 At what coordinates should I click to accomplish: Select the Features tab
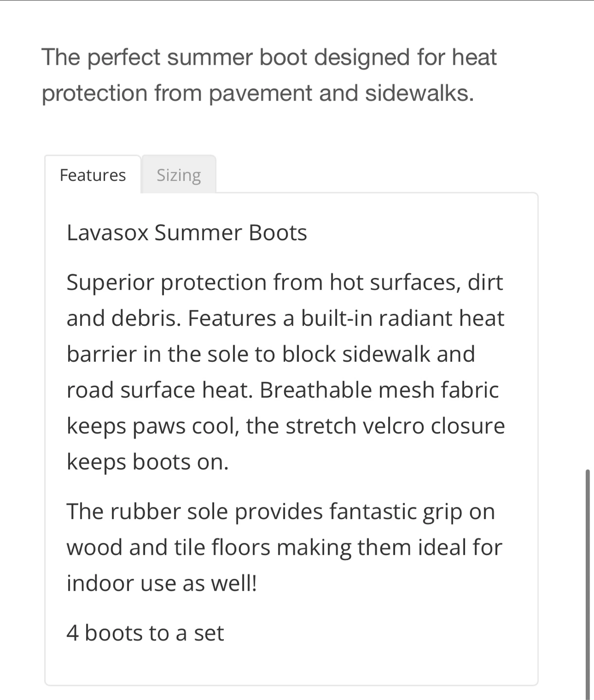pos(93,175)
